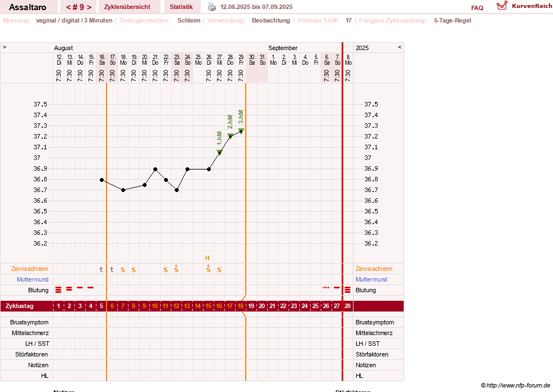The image size is (553, 392).
Task: Click spotting dots icon on 6. Sa
Action: coord(326,288)
